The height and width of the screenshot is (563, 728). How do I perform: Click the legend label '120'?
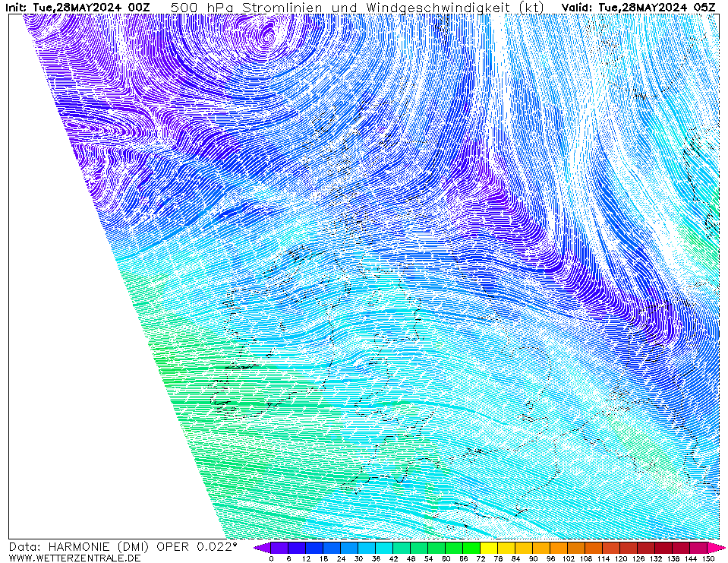621,558
